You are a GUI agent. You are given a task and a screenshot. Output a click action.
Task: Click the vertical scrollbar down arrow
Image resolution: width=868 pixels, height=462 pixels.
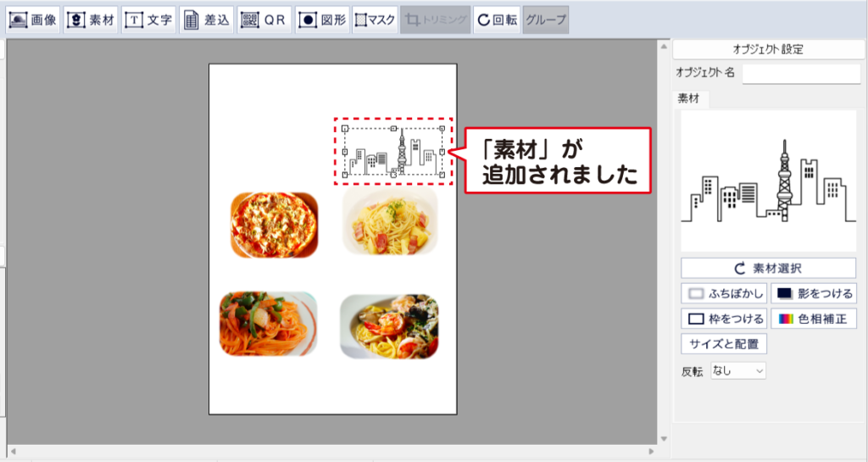(x=664, y=439)
